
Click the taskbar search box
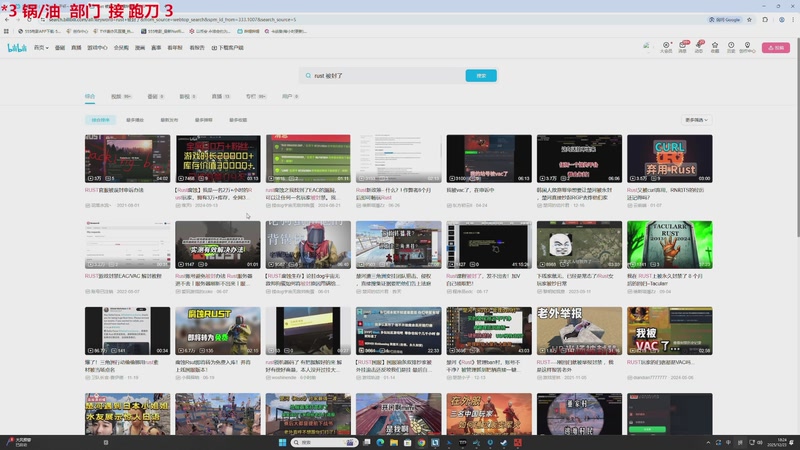click(x=324, y=442)
